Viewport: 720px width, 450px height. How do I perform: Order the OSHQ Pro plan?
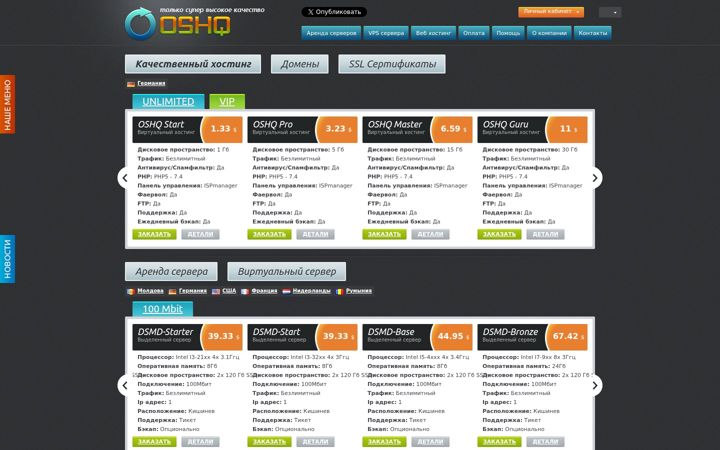click(x=269, y=234)
